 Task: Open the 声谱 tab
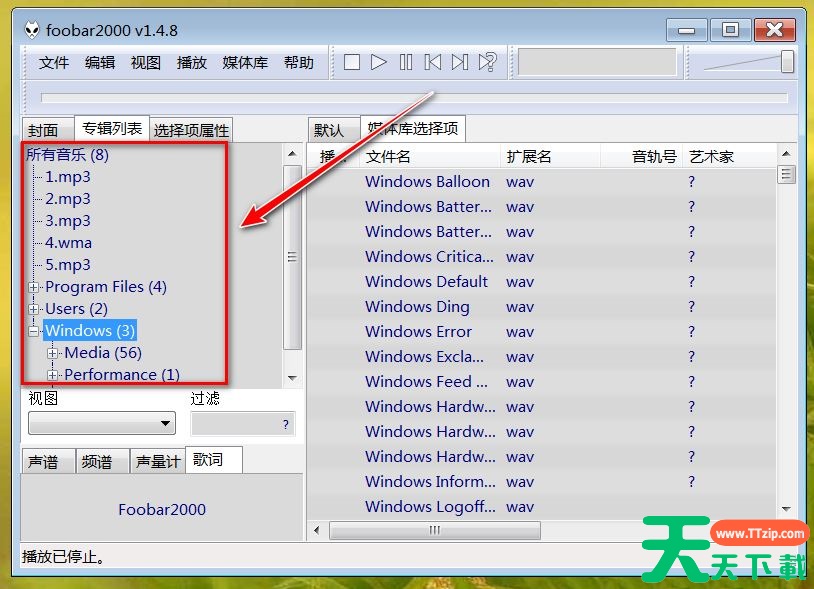point(48,461)
